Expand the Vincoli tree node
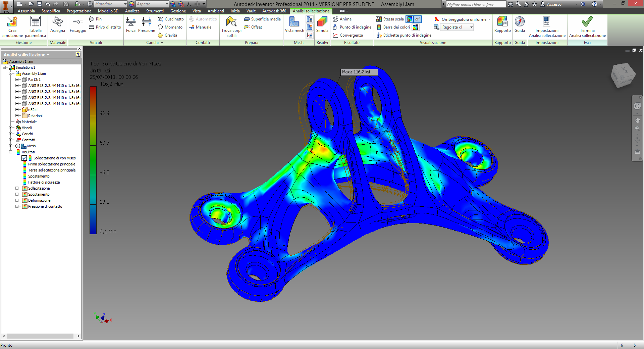 (11, 128)
